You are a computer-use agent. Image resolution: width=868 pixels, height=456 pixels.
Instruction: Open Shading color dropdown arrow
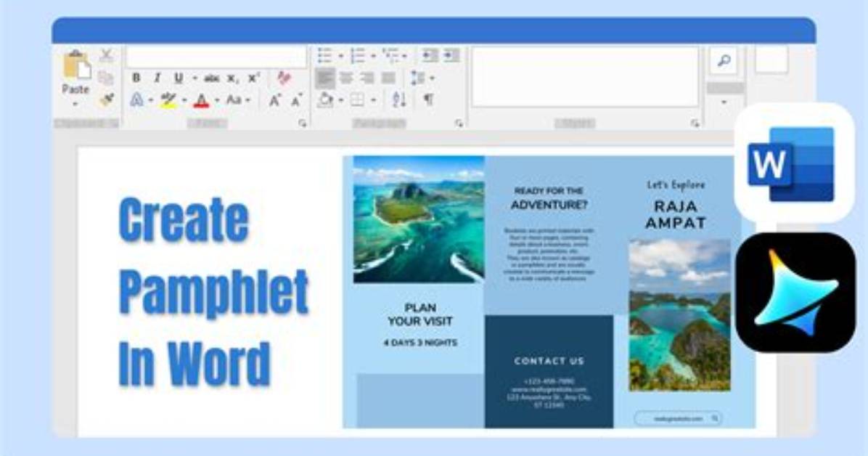[x=341, y=101]
